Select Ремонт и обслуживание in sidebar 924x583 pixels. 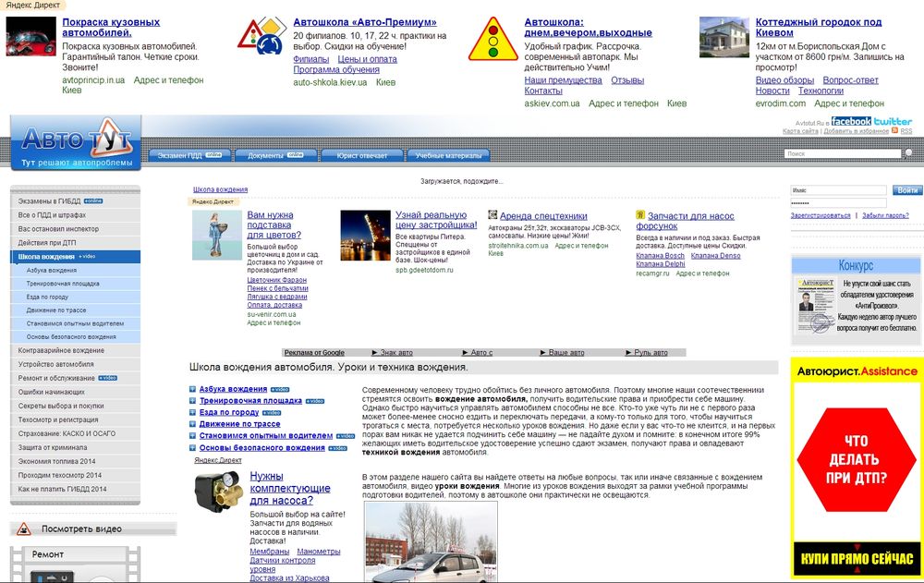tap(76, 378)
